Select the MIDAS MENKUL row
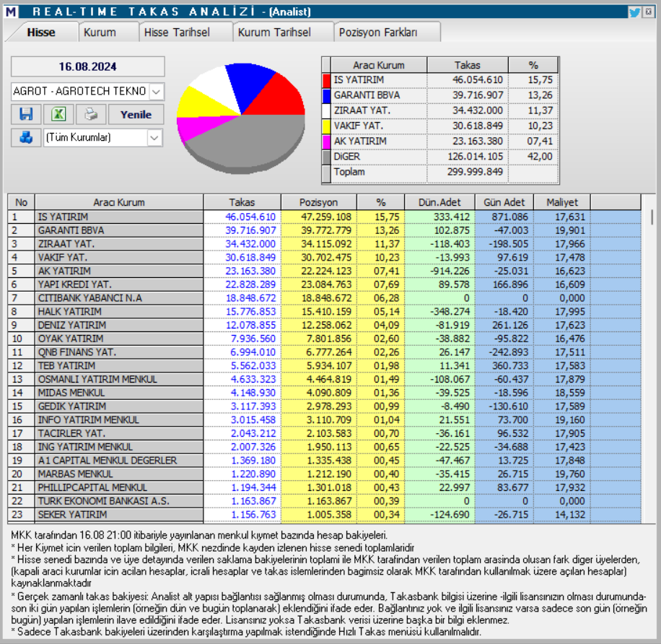The width and height of the screenshot is (661, 644). pyautogui.click(x=325, y=393)
